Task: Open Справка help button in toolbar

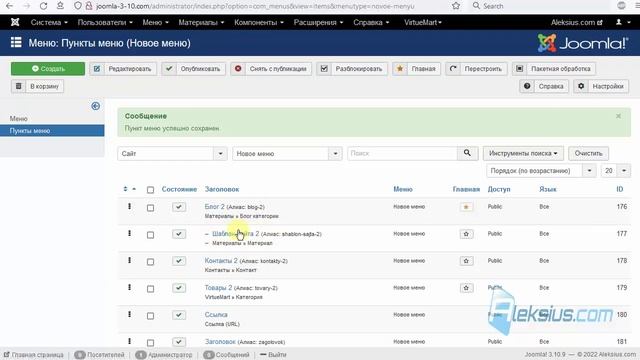Action: 544,86
